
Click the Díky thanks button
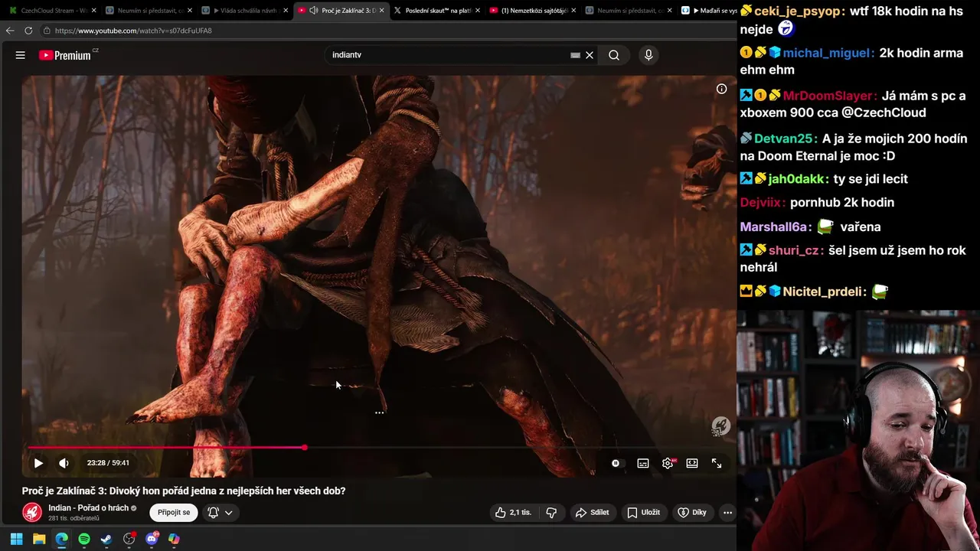point(692,512)
